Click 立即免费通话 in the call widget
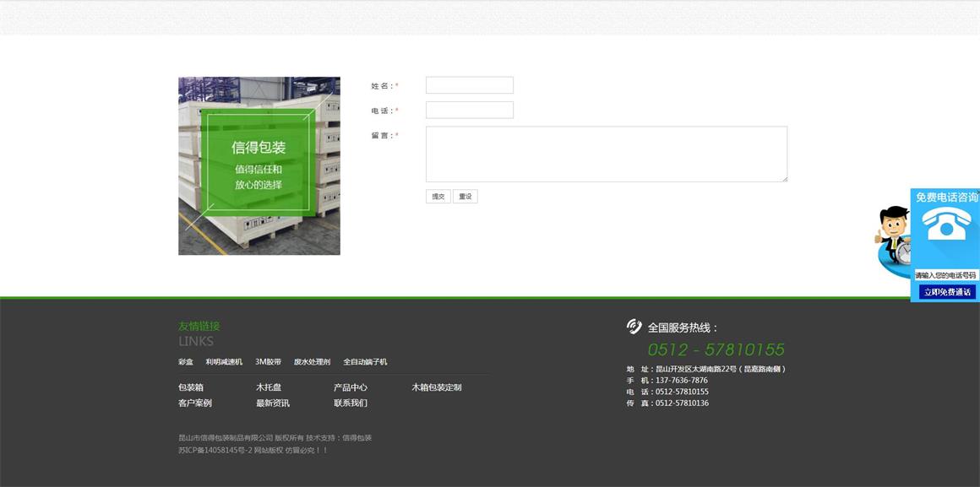Viewport: 980px width, 487px height. (x=945, y=293)
